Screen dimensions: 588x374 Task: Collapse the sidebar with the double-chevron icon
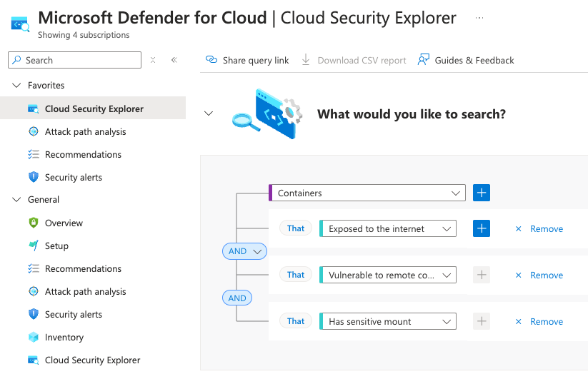click(174, 60)
